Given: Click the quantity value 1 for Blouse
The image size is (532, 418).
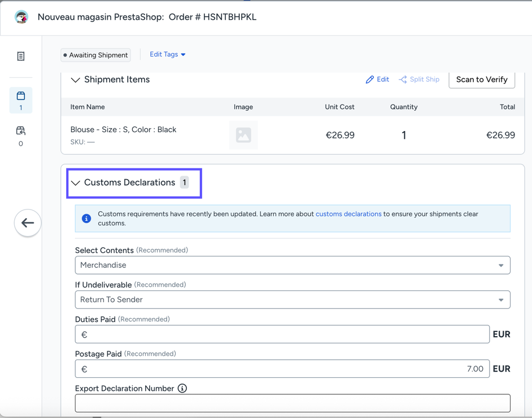Looking at the screenshot, I should [x=404, y=135].
